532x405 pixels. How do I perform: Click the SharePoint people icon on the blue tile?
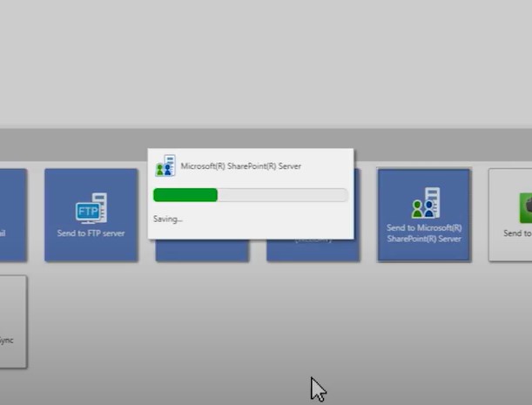[425, 204]
